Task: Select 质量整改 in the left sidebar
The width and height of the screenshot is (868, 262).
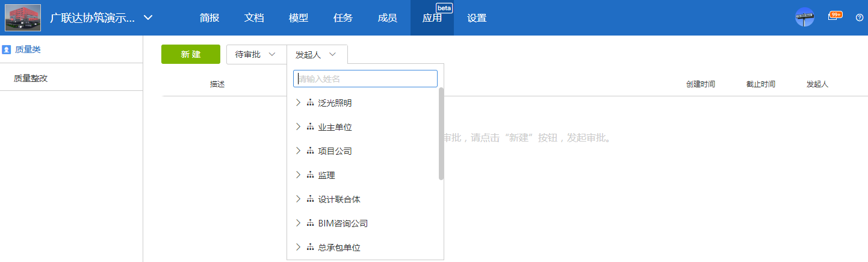Action: [x=31, y=78]
